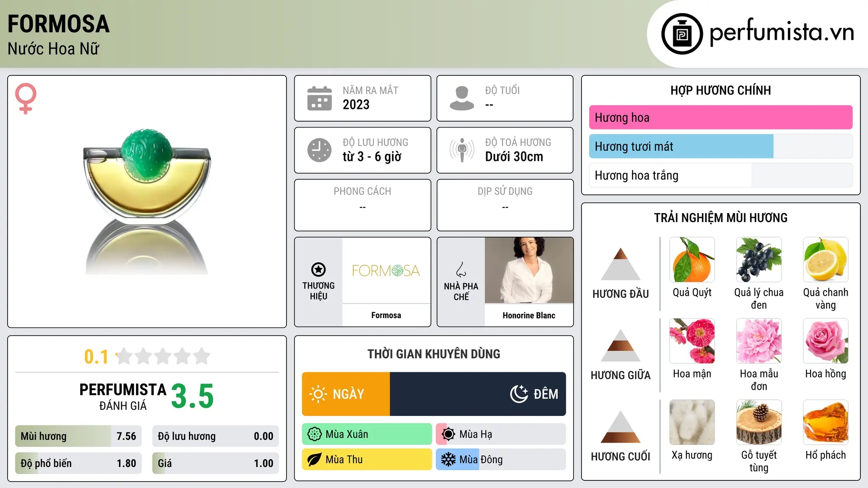The height and width of the screenshot is (488, 868).
Task: Click the flower icon for Mùa Xuân
Action: [x=314, y=434]
